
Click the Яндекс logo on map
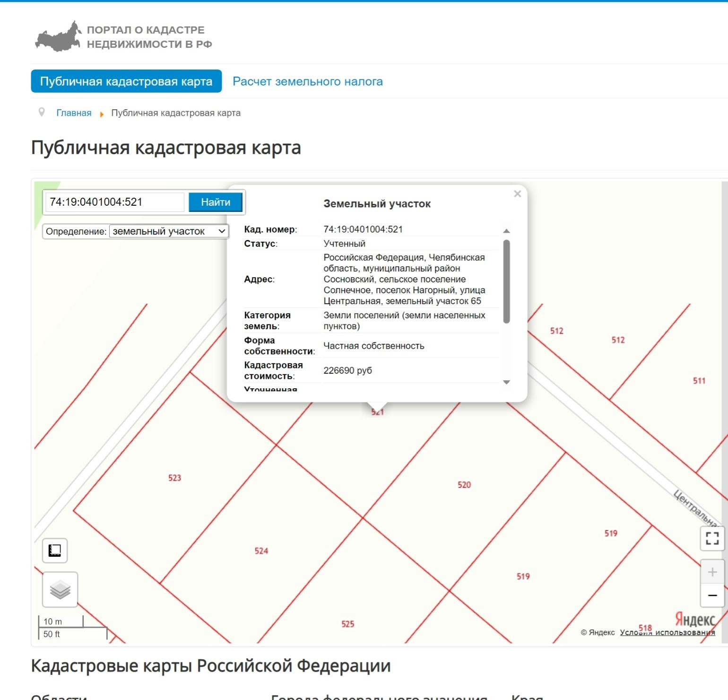point(695,619)
